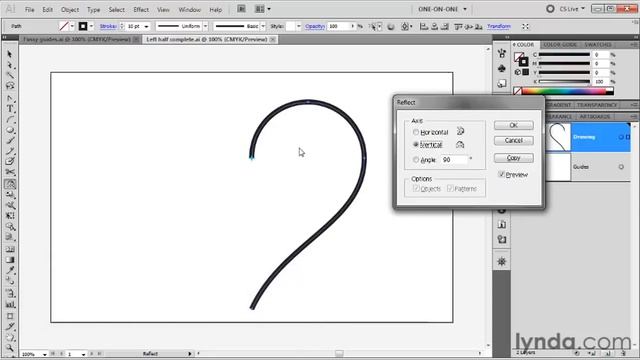
Task: Toggle the Patterns option checkbox
Action: (450, 189)
